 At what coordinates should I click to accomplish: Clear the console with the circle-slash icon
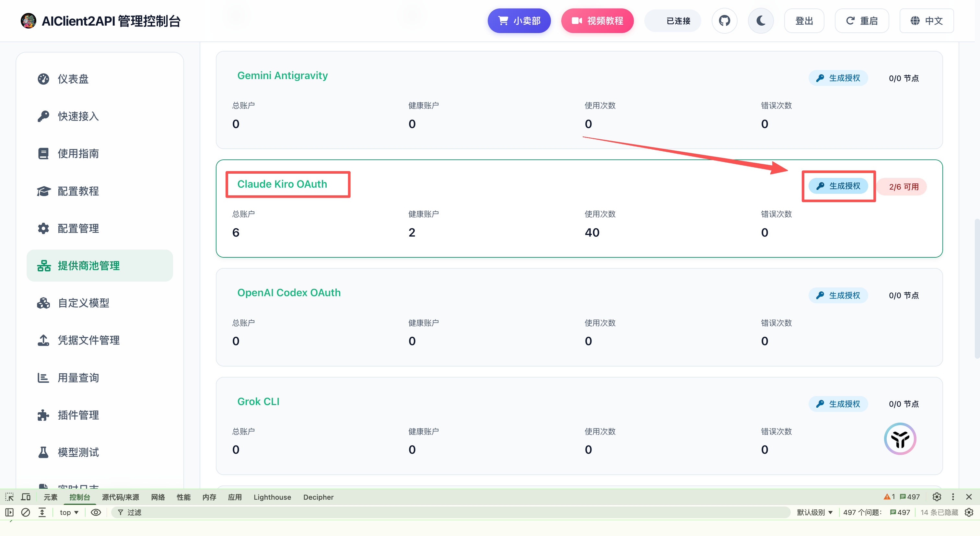click(x=26, y=512)
